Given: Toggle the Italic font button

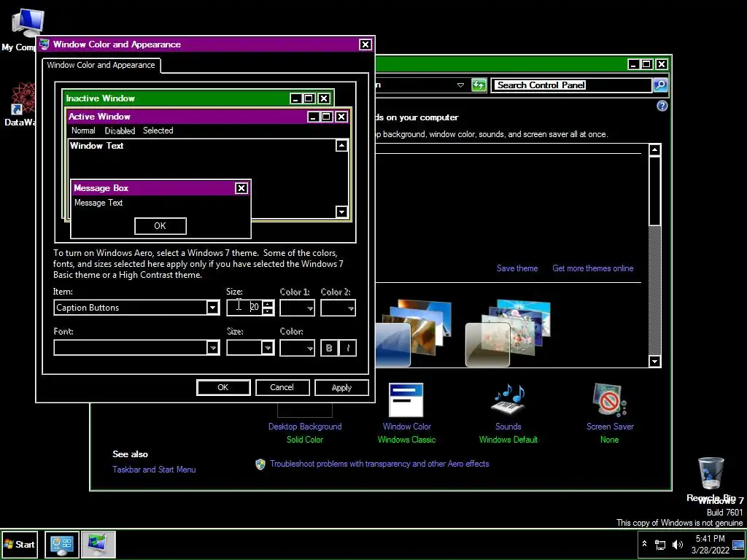Looking at the screenshot, I should (348, 348).
